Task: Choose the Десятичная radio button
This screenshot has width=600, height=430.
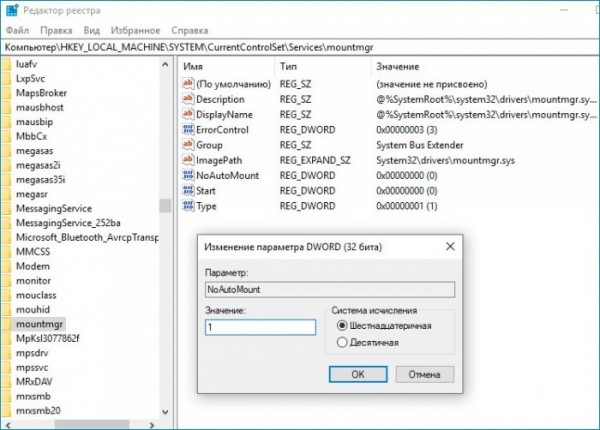Action: (342, 342)
